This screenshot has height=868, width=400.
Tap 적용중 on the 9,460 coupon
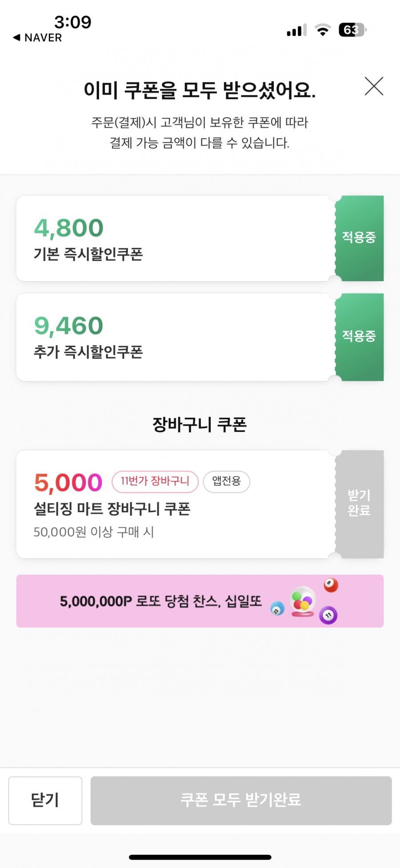(x=359, y=336)
